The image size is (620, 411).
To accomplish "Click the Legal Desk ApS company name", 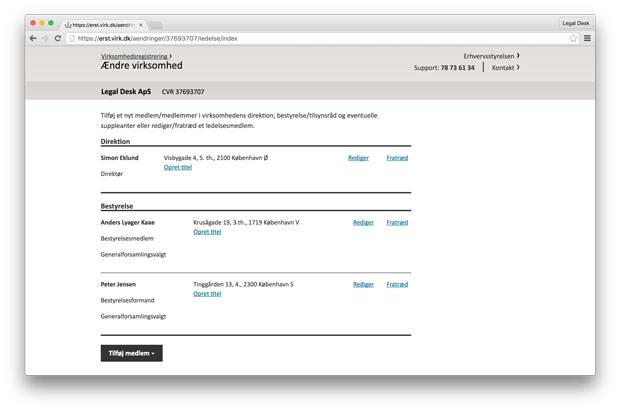I will tap(126, 91).
